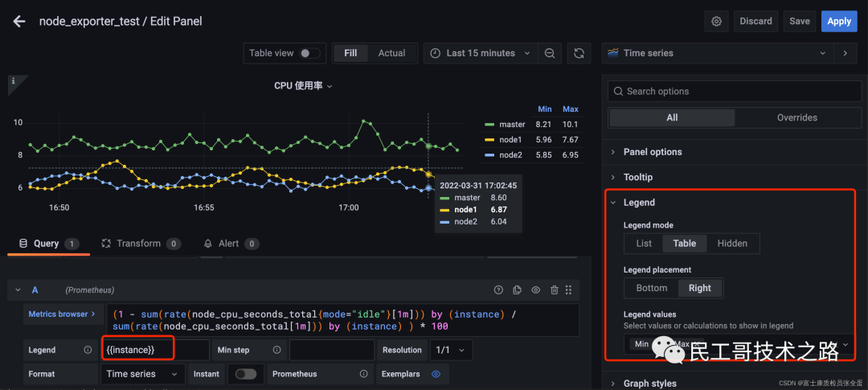The height and width of the screenshot is (390, 868).
Task: Click the clock icon in time picker
Action: [x=436, y=53]
